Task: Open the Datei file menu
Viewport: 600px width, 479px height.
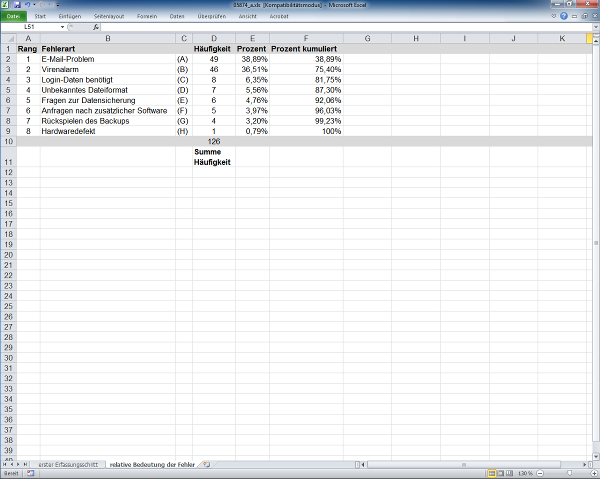Action: pos(13,17)
